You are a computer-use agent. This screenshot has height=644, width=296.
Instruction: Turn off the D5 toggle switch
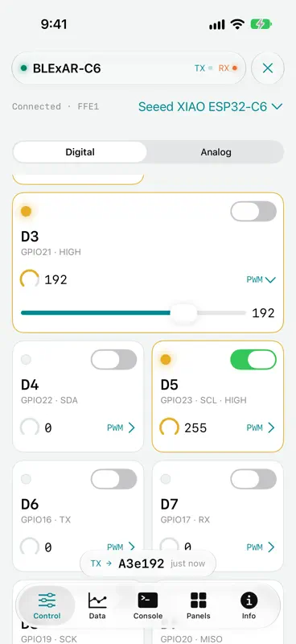pyautogui.click(x=253, y=359)
